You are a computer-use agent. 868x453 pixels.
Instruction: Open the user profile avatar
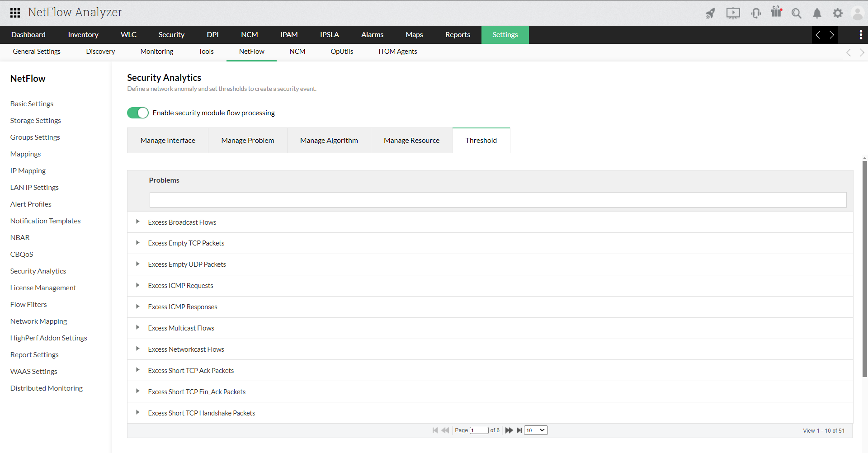point(858,13)
